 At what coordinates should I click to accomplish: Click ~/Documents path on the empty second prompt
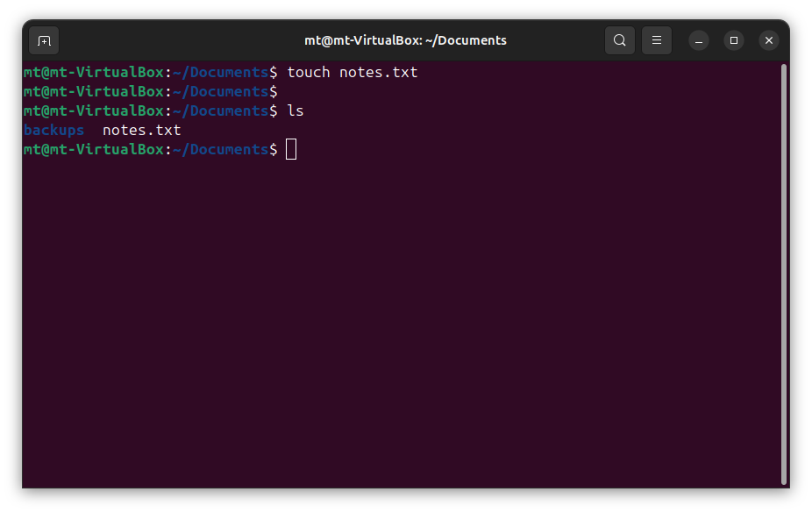coord(220,92)
